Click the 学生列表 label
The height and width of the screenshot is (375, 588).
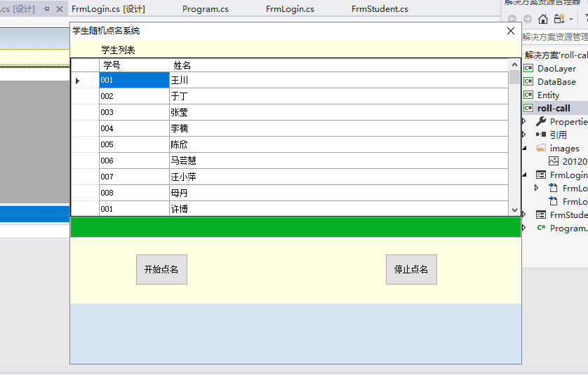pyautogui.click(x=118, y=50)
